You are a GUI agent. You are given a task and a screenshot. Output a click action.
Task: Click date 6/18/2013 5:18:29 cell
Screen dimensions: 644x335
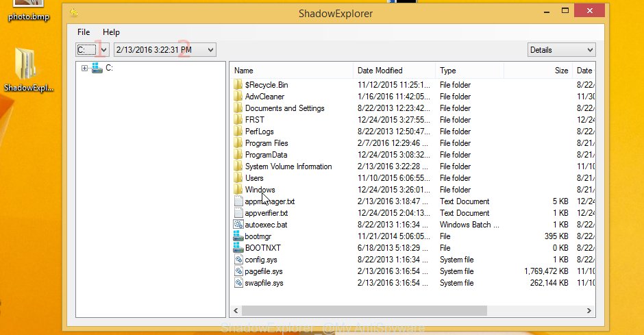393,247
